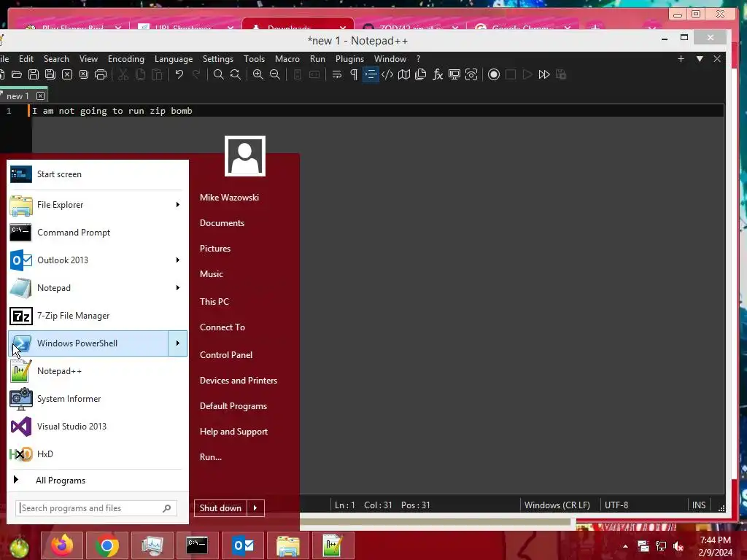
Task: Expand Outlook 2013 submenu arrow
Action: (x=178, y=260)
